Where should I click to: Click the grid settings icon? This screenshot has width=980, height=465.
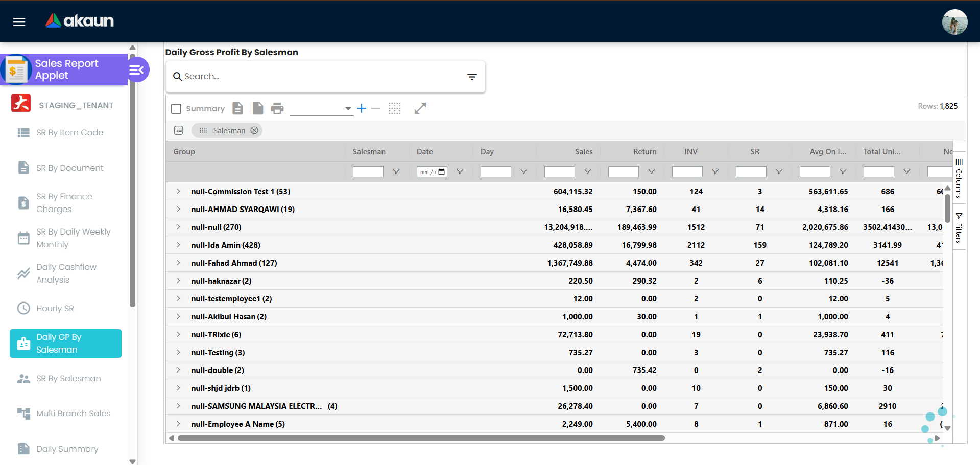pos(395,108)
